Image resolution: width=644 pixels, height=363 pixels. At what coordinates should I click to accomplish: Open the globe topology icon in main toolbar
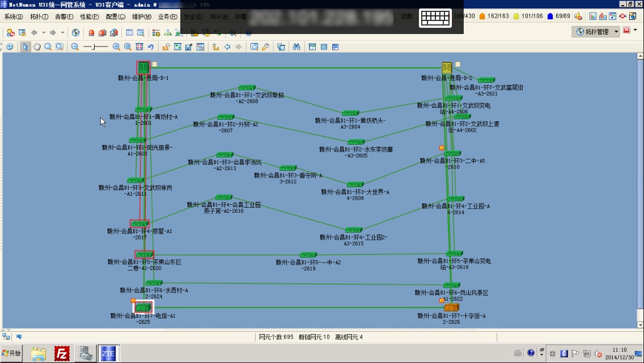(x=75, y=32)
